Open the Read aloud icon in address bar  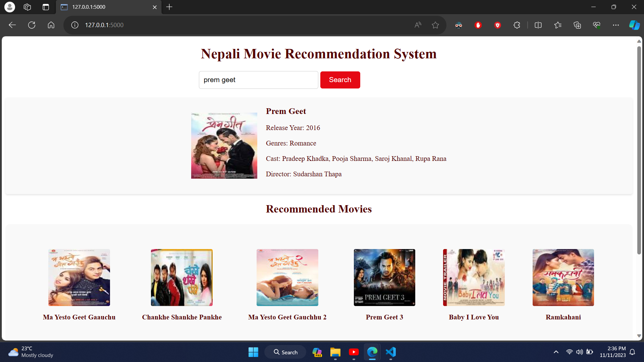418,25
